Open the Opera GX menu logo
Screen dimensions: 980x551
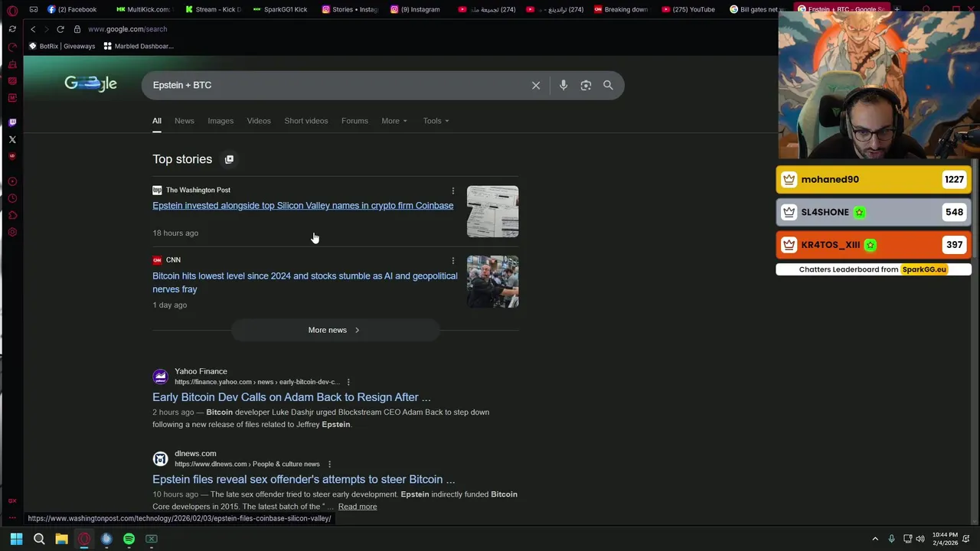(x=12, y=10)
